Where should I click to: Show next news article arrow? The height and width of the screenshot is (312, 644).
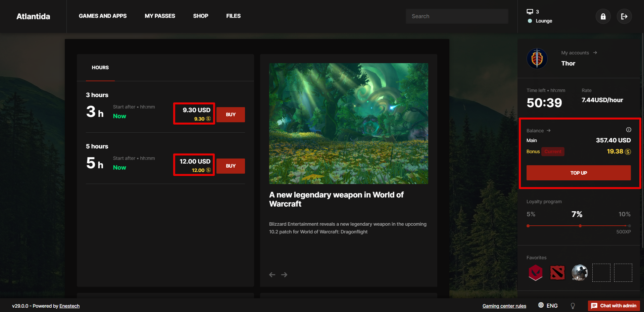[284, 275]
